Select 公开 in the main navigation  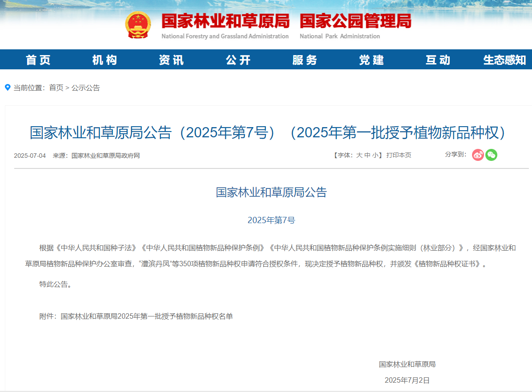[x=238, y=60]
